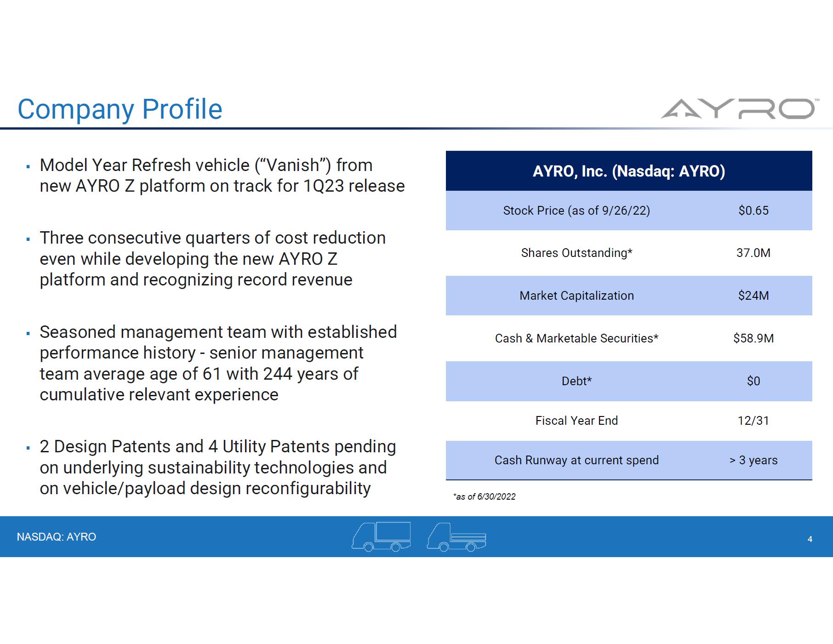Viewport: 833px width, 644px height.
Task: Select the $0.65 stock price value
Action: pyautogui.click(x=753, y=211)
